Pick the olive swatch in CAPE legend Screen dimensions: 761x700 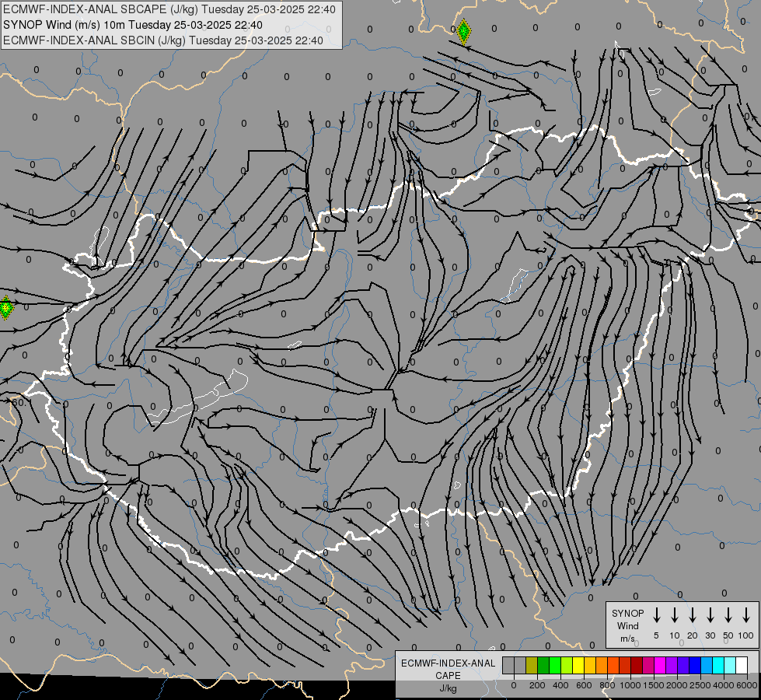(532, 665)
